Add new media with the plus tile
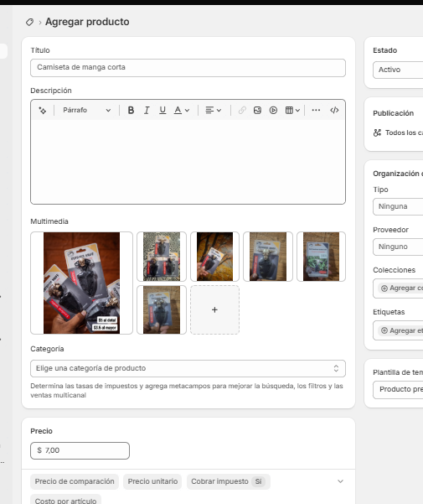The width and height of the screenshot is (423, 504). pos(214,309)
